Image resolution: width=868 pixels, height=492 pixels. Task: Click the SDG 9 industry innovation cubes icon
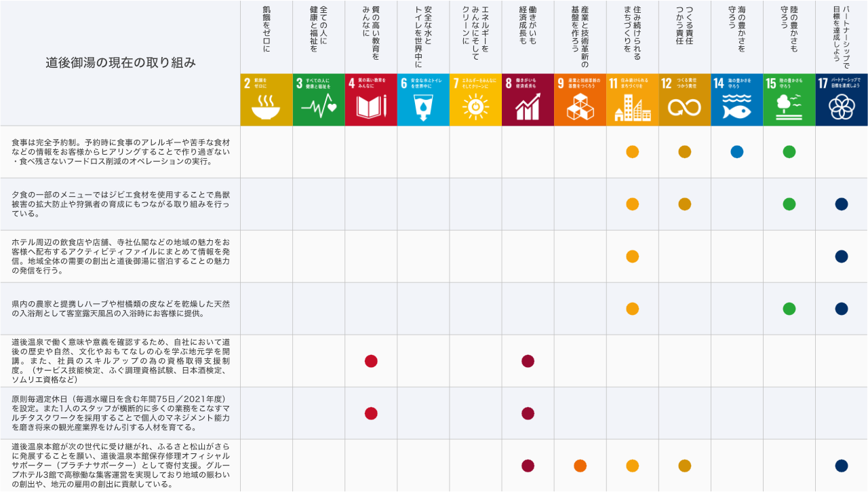[x=580, y=100]
